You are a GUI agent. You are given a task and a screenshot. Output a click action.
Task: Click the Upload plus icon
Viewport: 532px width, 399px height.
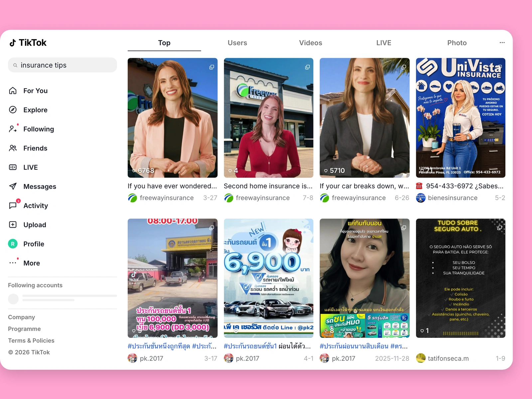[13, 225]
